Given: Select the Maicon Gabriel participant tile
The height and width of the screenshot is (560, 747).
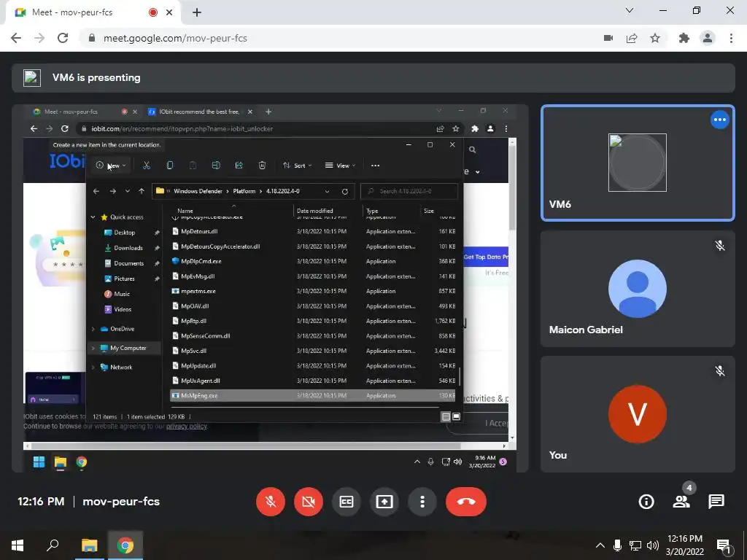Looking at the screenshot, I should 638,289.
